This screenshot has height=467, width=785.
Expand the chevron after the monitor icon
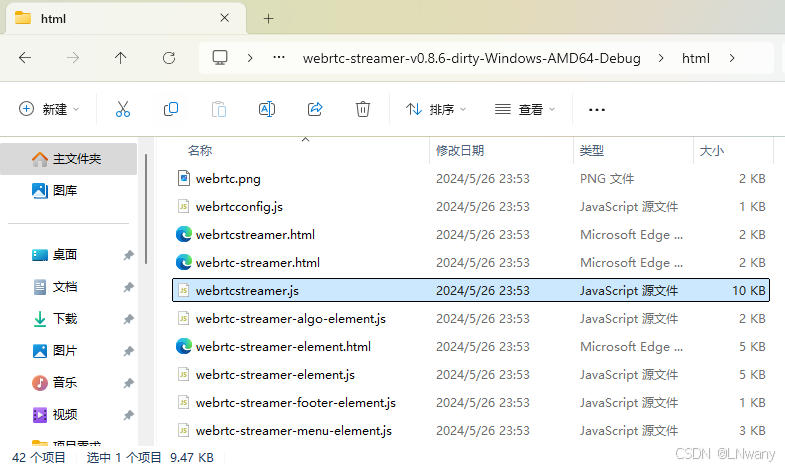pos(250,58)
